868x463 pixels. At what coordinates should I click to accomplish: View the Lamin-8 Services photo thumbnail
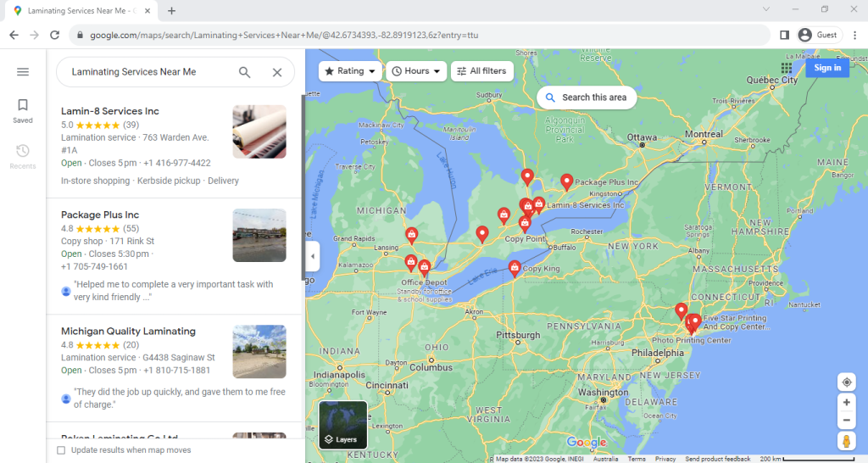pyautogui.click(x=259, y=131)
